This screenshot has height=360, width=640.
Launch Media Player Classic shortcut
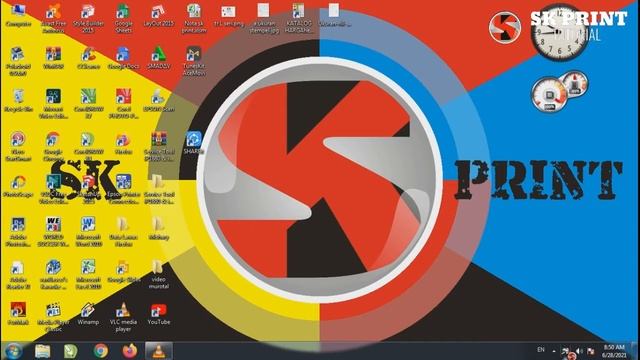click(x=53, y=318)
